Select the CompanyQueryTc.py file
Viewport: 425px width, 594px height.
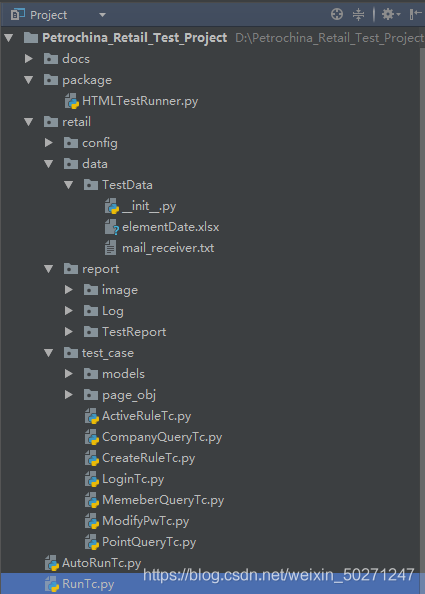(153, 437)
